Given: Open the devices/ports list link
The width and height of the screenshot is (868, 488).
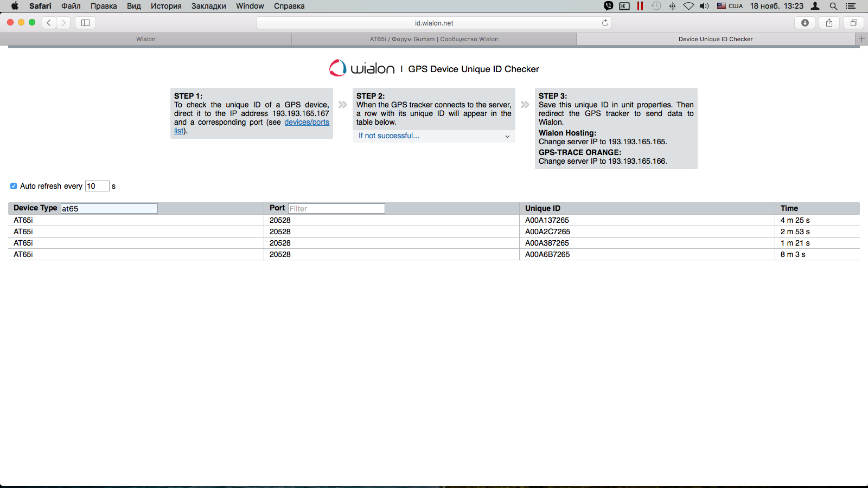Looking at the screenshot, I should [307, 123].
